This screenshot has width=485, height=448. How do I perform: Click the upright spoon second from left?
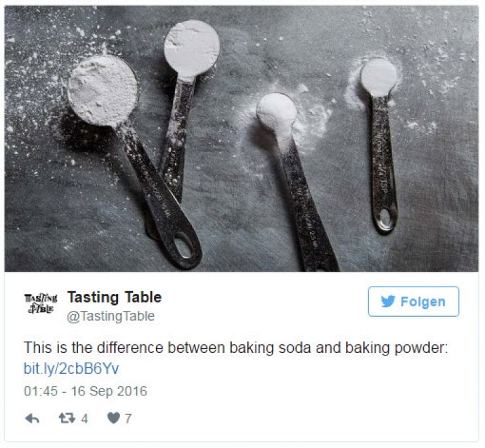pyautogui.click(x=185, y=93)
